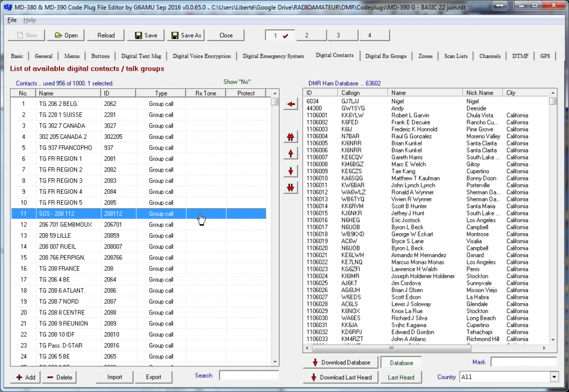
Task: Open a codeplug file with the Open icon
Action: 65,34
